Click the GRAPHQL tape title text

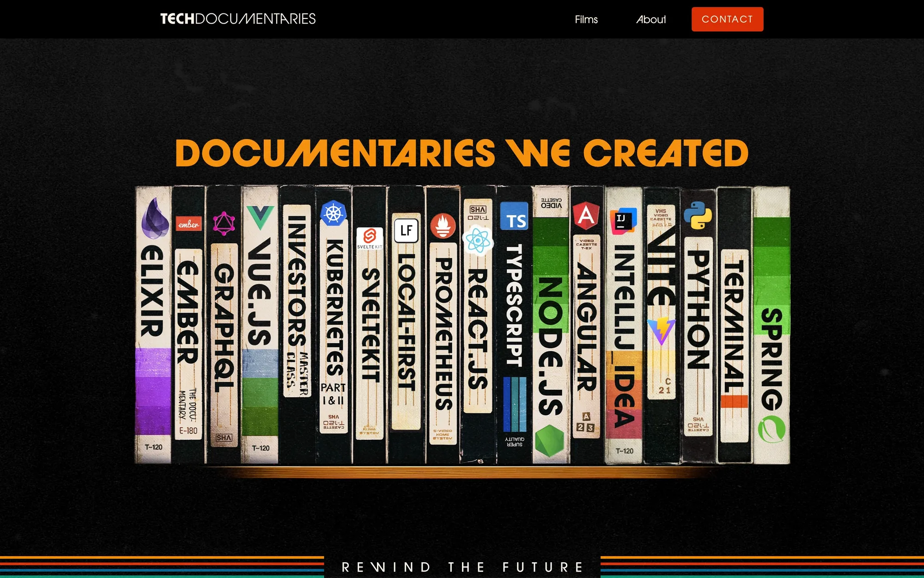[x=224, y=327]
